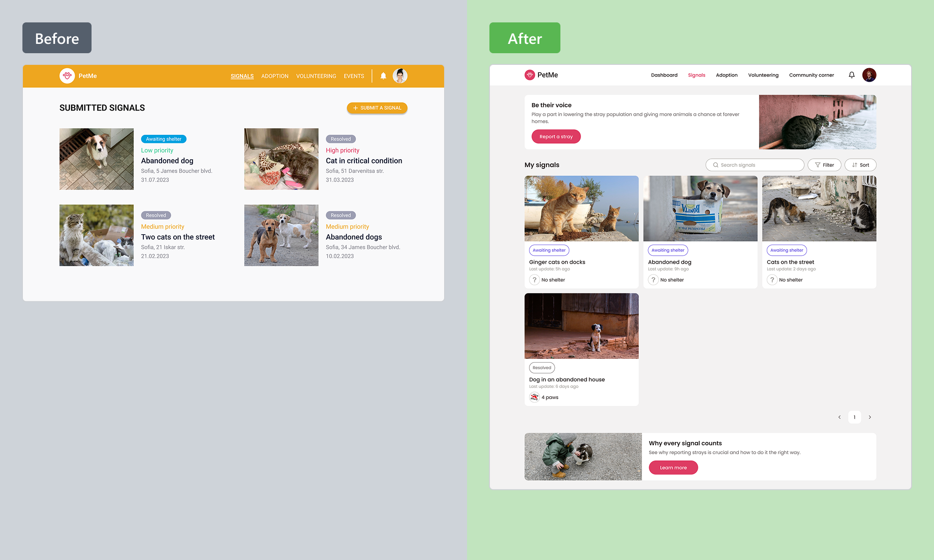This screenshot has width=934, height=560.
Task: Open the Sort options
Action: coord(860,165)
